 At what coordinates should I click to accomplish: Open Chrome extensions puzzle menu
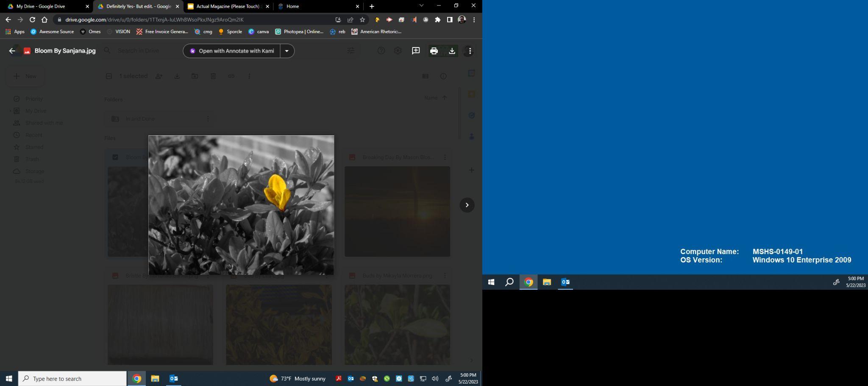(x=438, y=20)
